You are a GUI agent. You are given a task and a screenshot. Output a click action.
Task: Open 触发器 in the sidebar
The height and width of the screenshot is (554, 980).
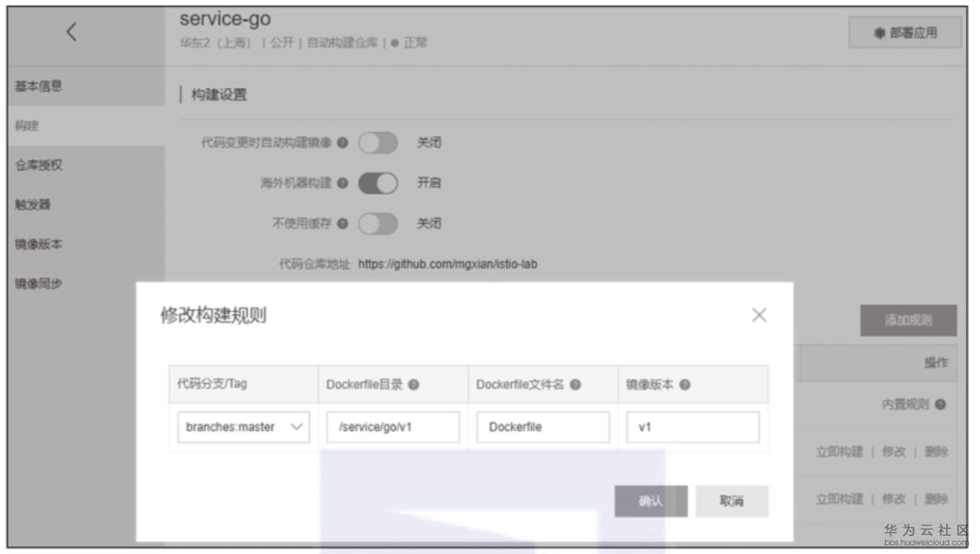coord(86,204)
